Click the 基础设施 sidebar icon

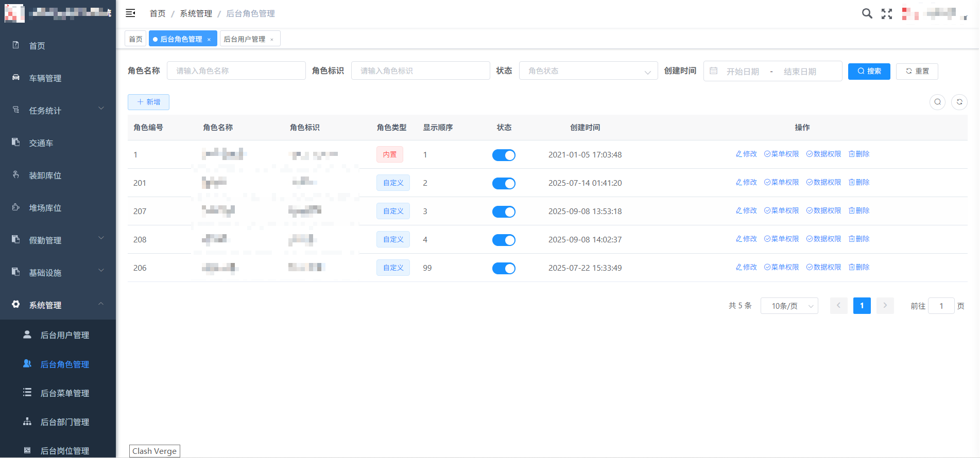pyautogui.click(x=16, y=272)
